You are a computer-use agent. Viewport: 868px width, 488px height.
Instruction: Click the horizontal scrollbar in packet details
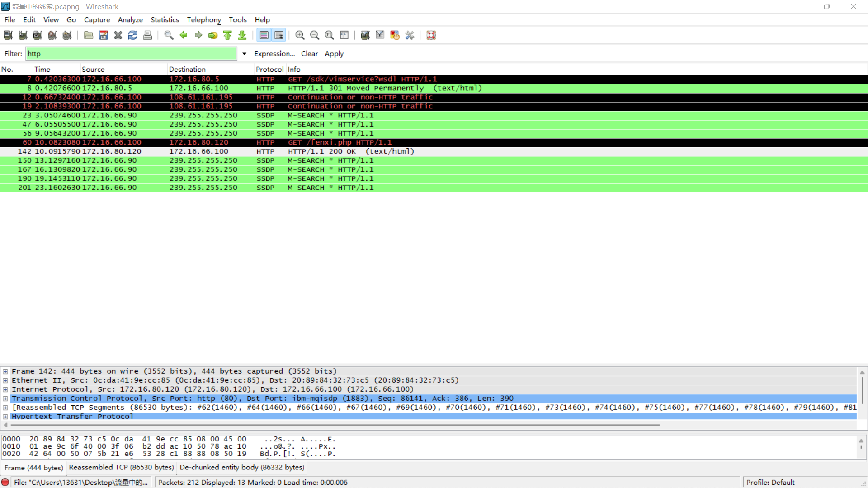335,425
